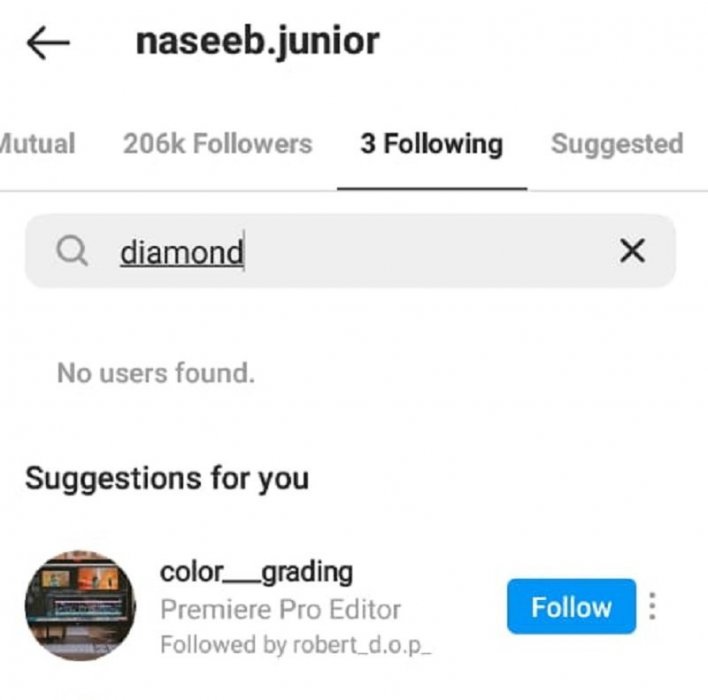
Task: Open color___grading profile via username
Action: point(256,572)
